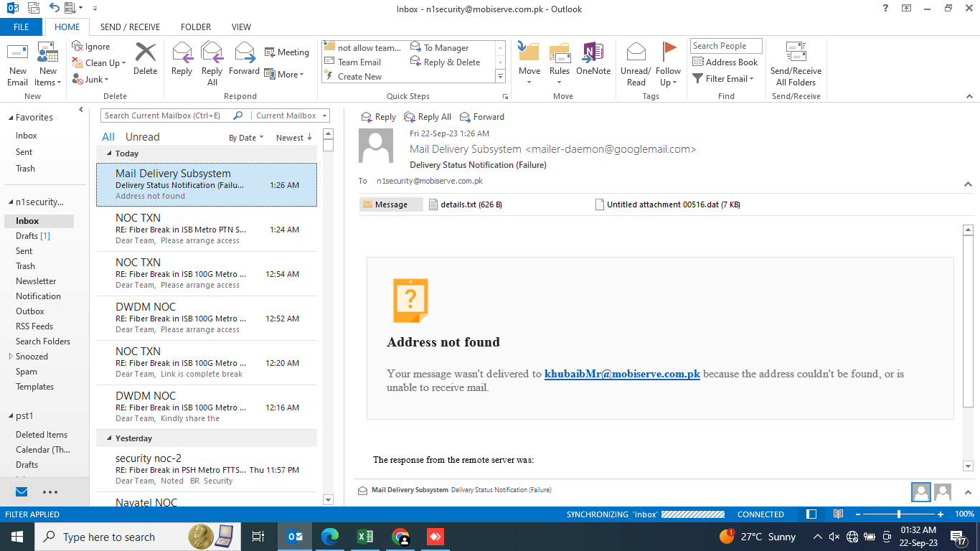Viewport: 980px width, 551px height.
Task: Open the Drafts folder under n1security
Action: [x=33, y=236]
